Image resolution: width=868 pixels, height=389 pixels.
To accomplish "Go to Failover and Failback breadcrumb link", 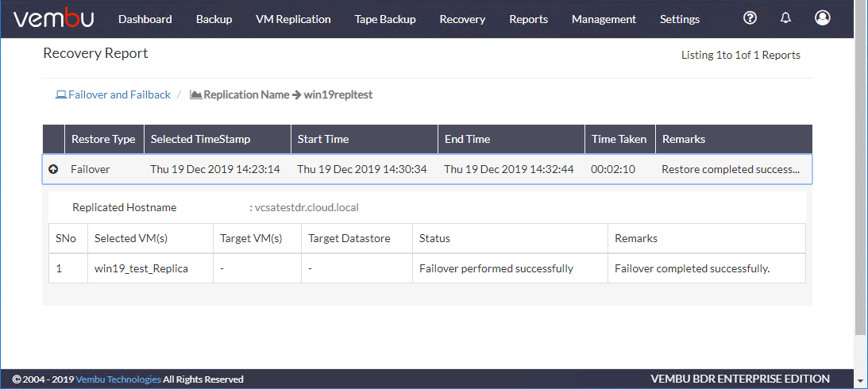I will tap(120, 94).
